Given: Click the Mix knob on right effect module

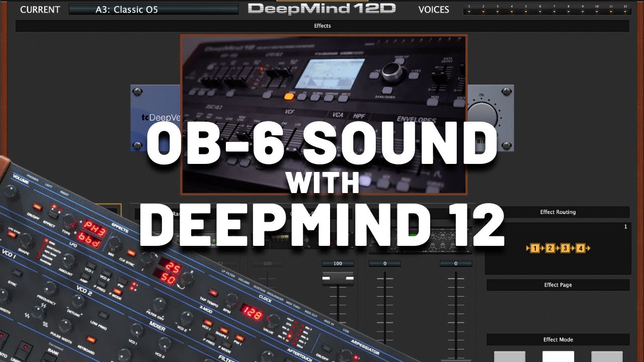Looking at the screenshot, I should click(481, 117).
